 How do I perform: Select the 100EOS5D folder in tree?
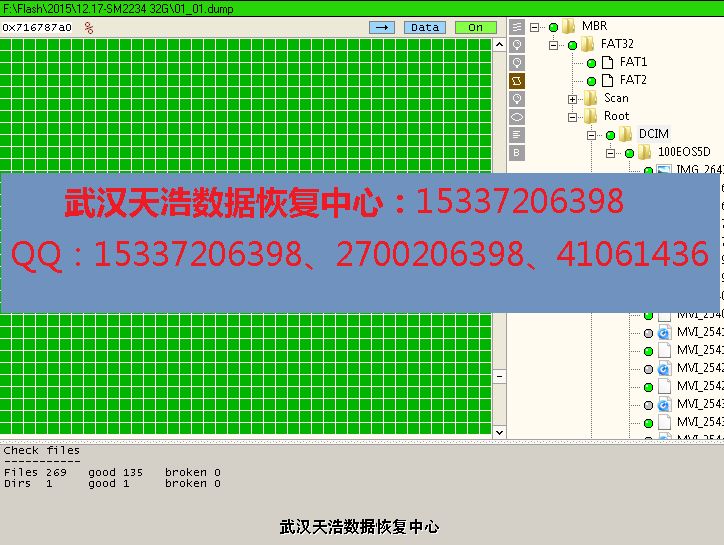coord(684,152)
